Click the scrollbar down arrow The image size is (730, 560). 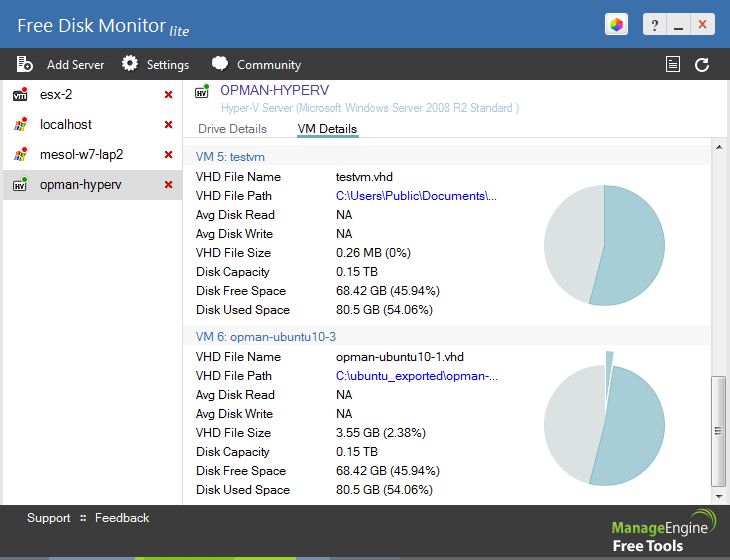719,497
